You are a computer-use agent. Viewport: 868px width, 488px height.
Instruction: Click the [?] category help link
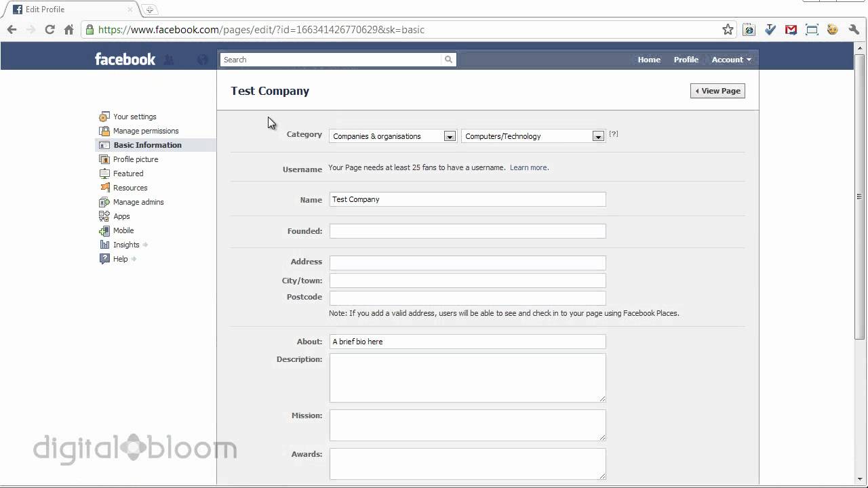614,134
